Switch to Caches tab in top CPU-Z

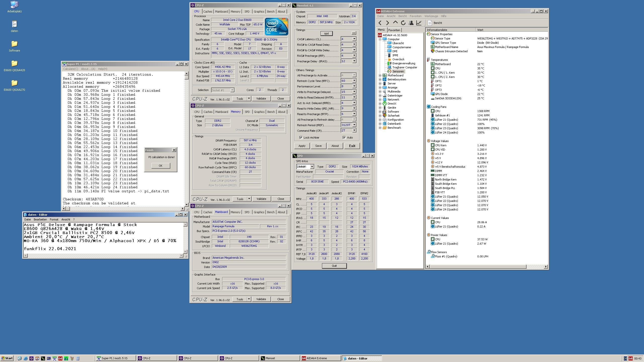(208, 12)
